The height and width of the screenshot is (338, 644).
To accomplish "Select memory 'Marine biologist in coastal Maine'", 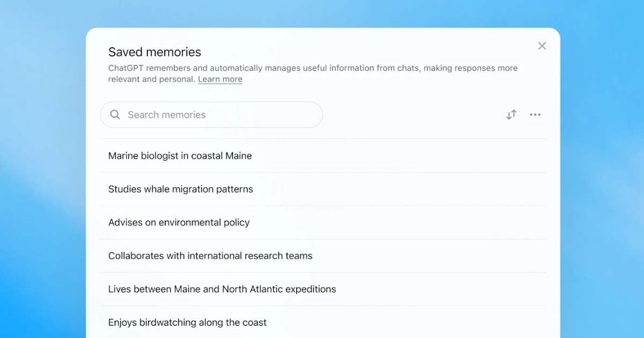I will coord(323,156).
